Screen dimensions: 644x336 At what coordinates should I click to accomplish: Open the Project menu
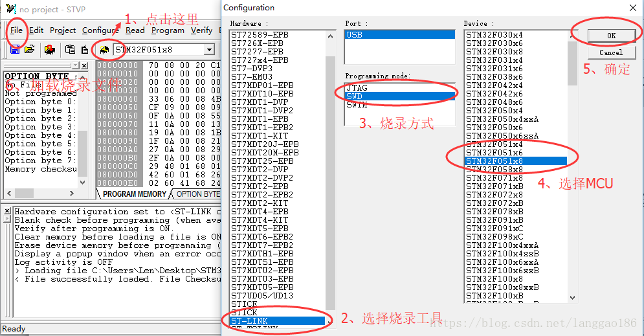pyautogui.click(x=63, y=30)
